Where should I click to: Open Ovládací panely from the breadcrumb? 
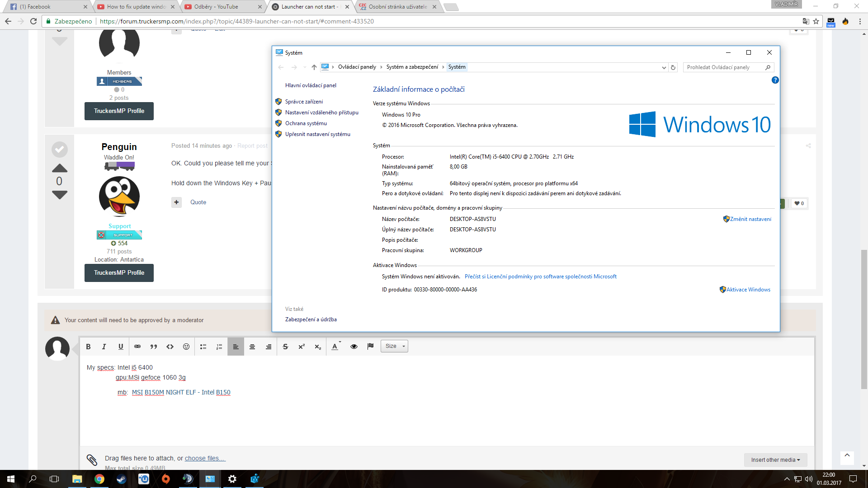tap(357, 67)
